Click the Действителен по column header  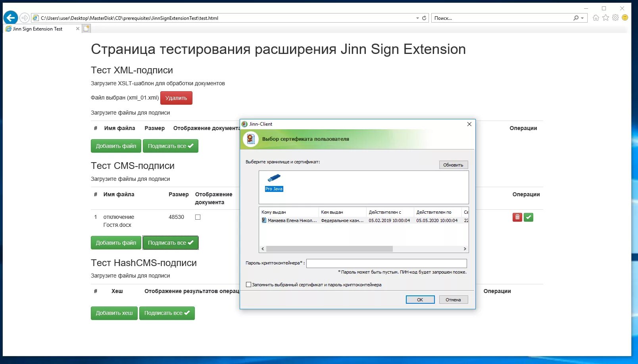[x=438, y=212]
